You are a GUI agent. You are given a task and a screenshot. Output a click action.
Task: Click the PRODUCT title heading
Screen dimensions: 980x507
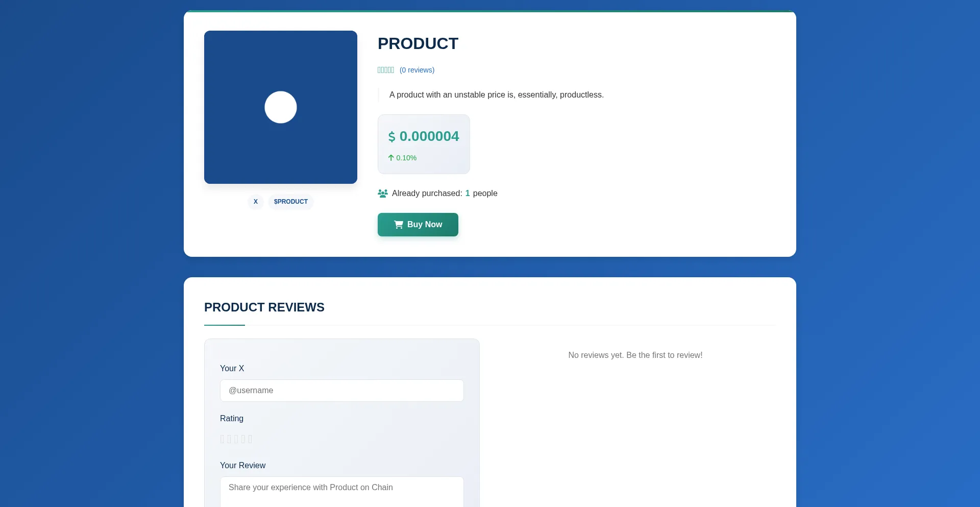click(418, 44)
